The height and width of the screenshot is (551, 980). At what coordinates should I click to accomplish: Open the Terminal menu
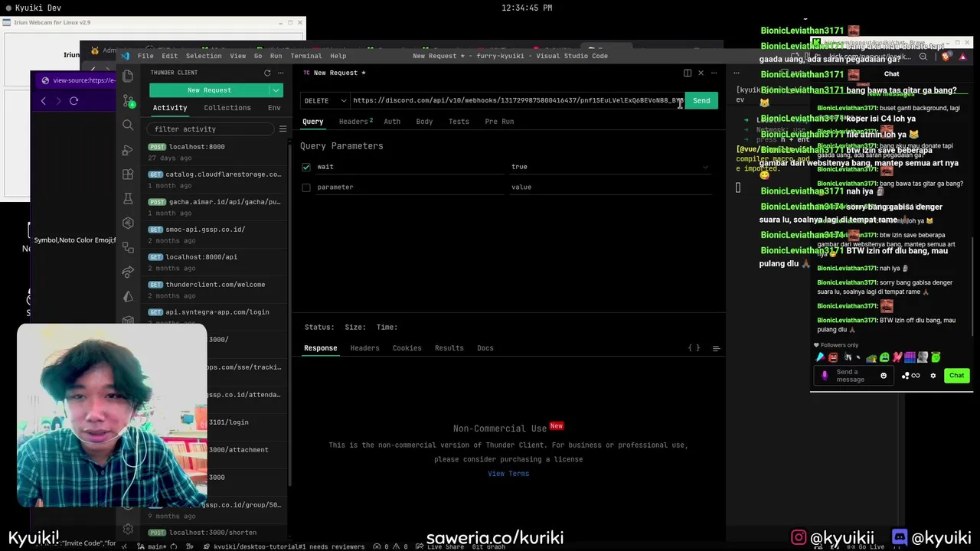coord(306,56)
